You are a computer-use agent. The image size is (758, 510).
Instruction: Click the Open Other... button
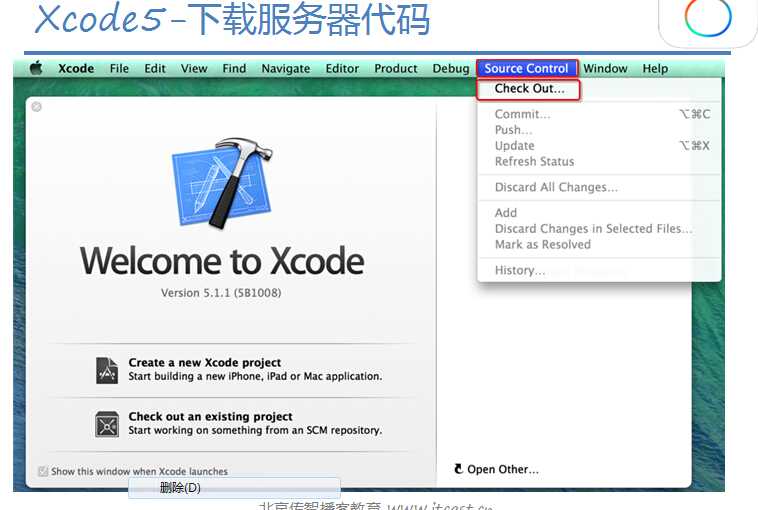[496, 469]
